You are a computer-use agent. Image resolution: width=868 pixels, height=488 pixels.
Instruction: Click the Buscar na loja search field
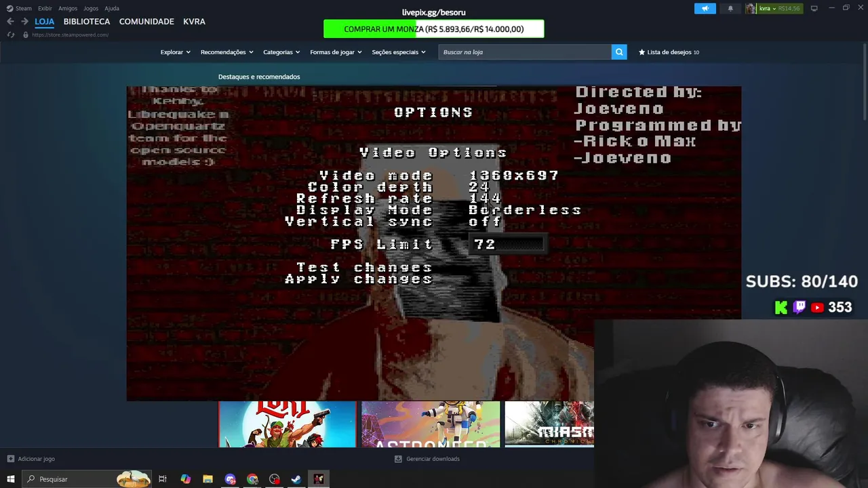[525, 52]
